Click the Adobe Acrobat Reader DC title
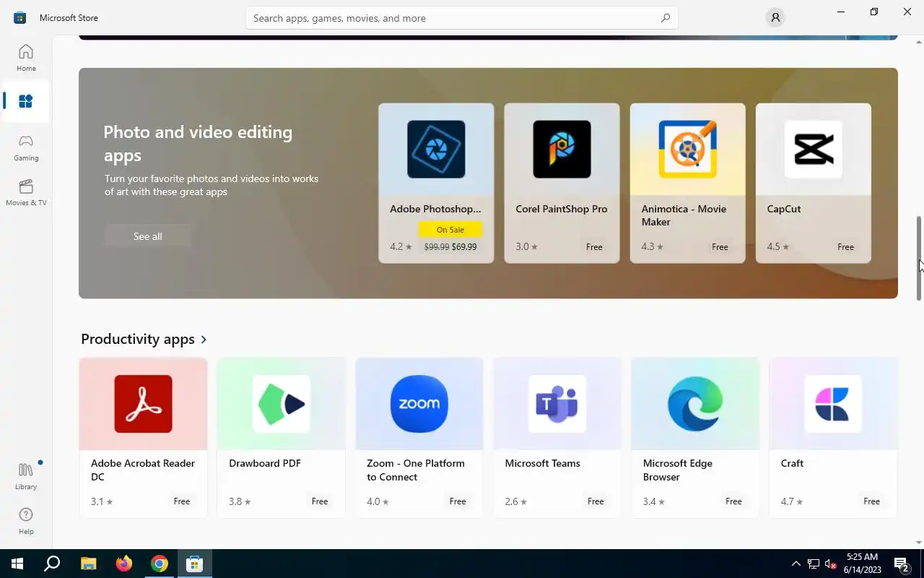Image resolution: width=924 pixels, height=578 pixels. click(143, 470)
